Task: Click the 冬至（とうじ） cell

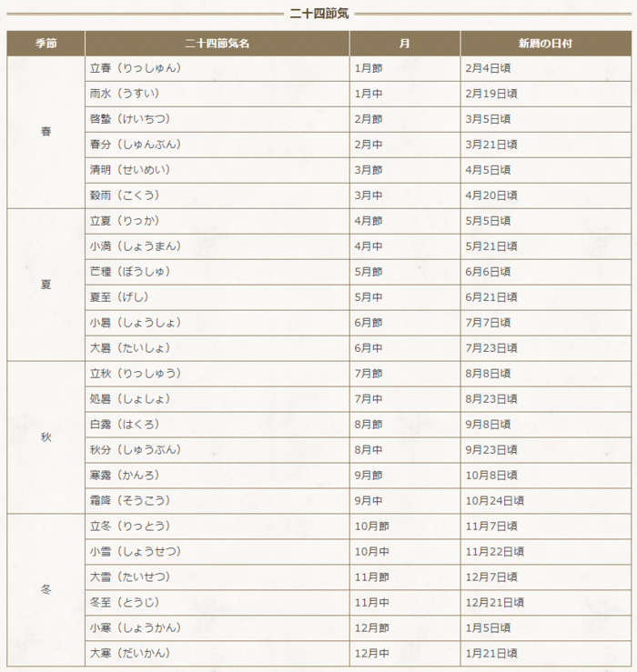Action: click(x=217, y=603)
